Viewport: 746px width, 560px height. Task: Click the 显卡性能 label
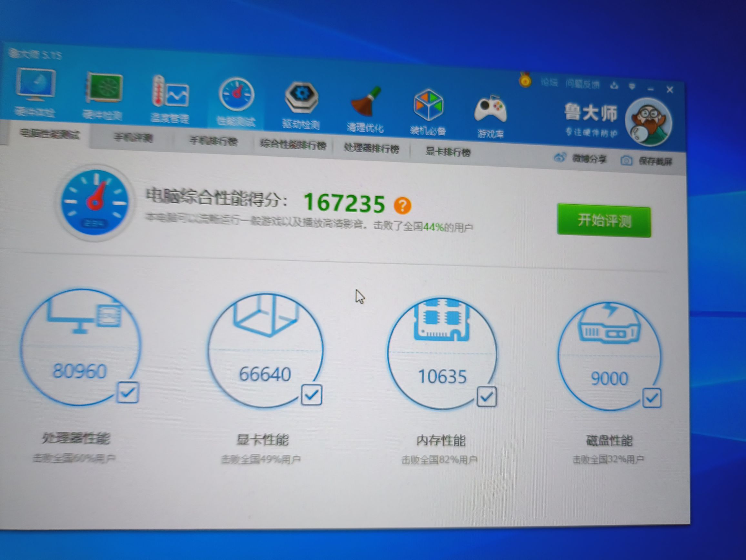click(x=262, y=440)
